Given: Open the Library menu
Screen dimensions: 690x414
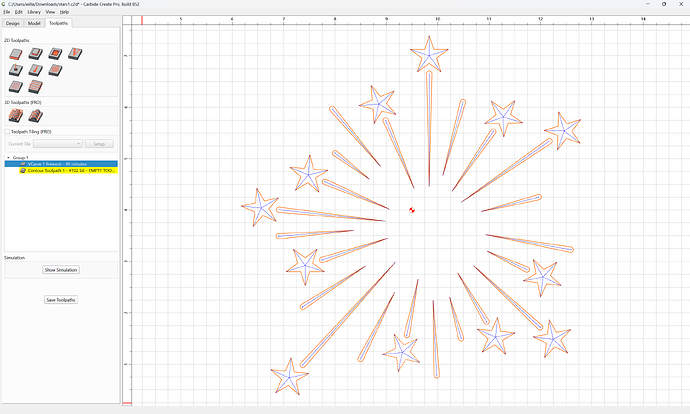Looking at the screenshot, I should tap(34, 12).
